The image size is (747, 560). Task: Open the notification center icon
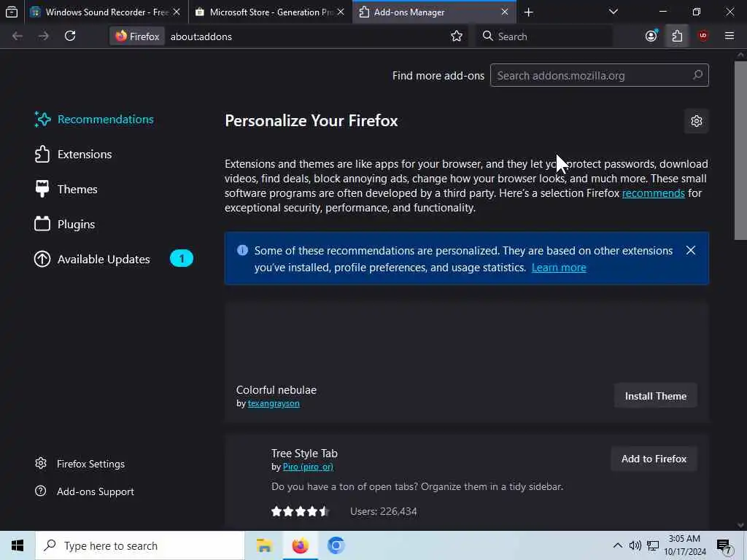pos(724,546)
